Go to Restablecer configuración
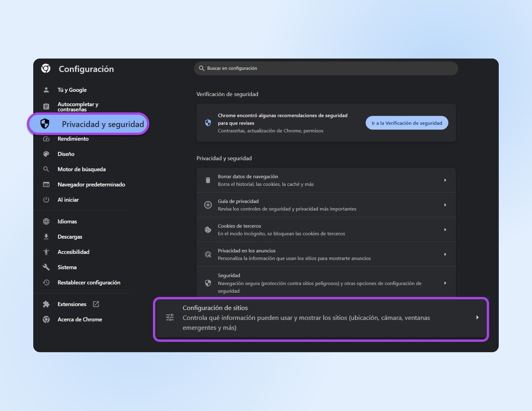 click(x=89, y=282)
